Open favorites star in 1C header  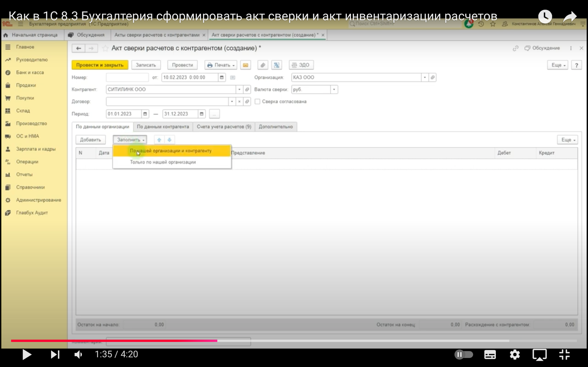[493, 24]
